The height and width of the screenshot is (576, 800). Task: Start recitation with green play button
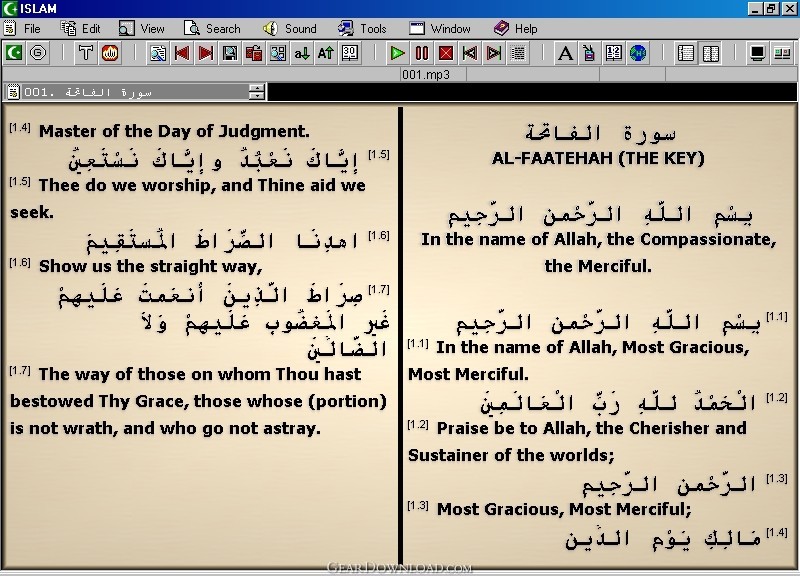pyautogui.click(x=397, y=53)
